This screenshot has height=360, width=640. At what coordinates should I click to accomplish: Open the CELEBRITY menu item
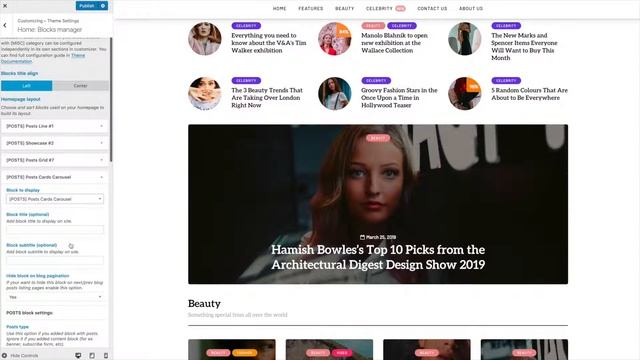pyautogui.click(x=379, y=8)
